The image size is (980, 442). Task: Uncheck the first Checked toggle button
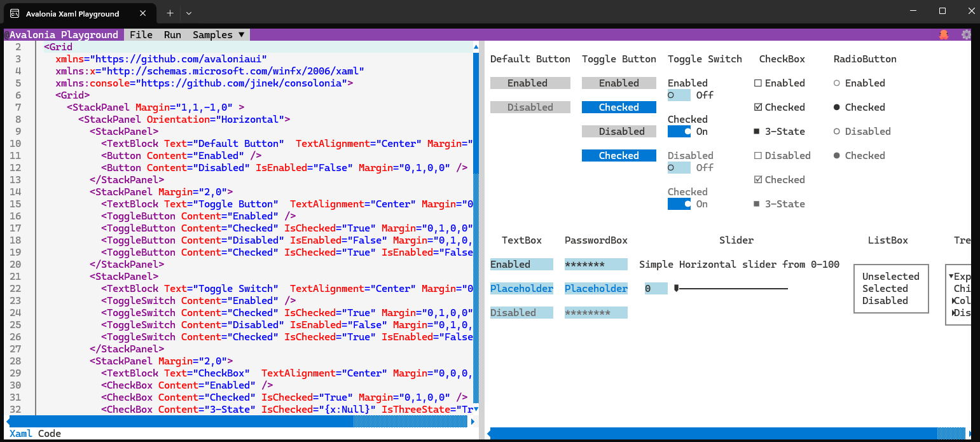pyautogui.click(x=619, y=107)
